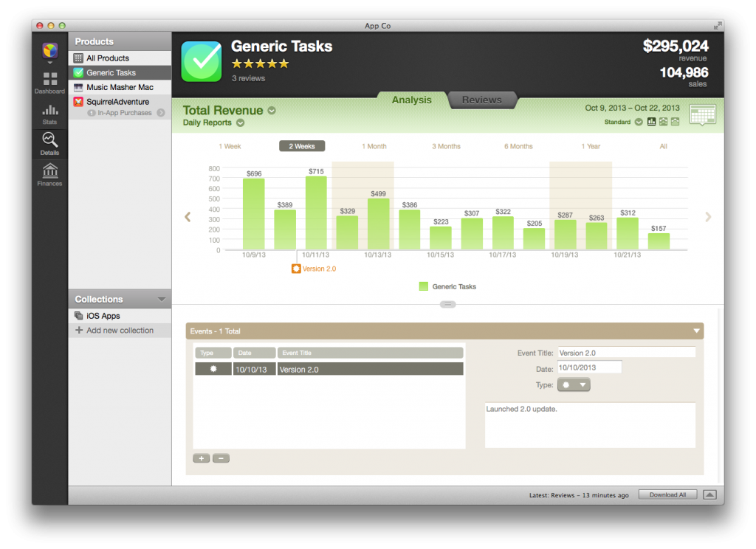Viewport: 756px width, 549px height.
Task: Open the event Type dropdown
Action: pyautogui.click(x=574, y=384)
